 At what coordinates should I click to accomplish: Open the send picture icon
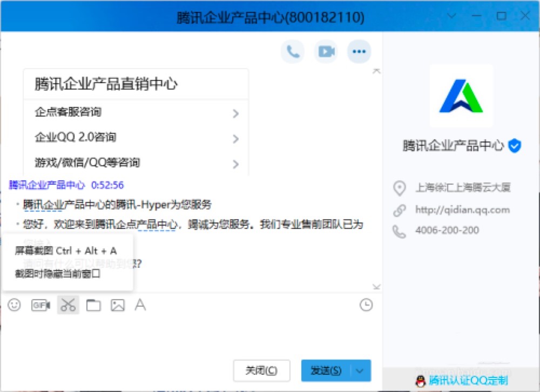[x=117, y=305]
